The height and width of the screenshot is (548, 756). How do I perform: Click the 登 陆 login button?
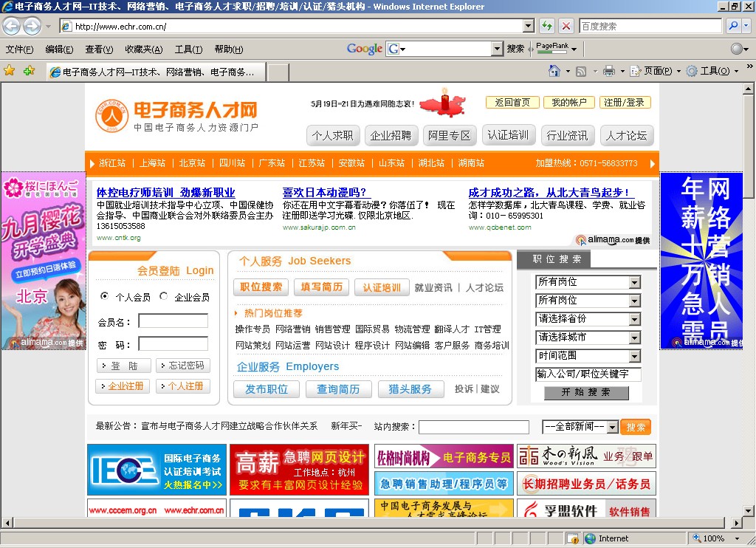[124, 366]
